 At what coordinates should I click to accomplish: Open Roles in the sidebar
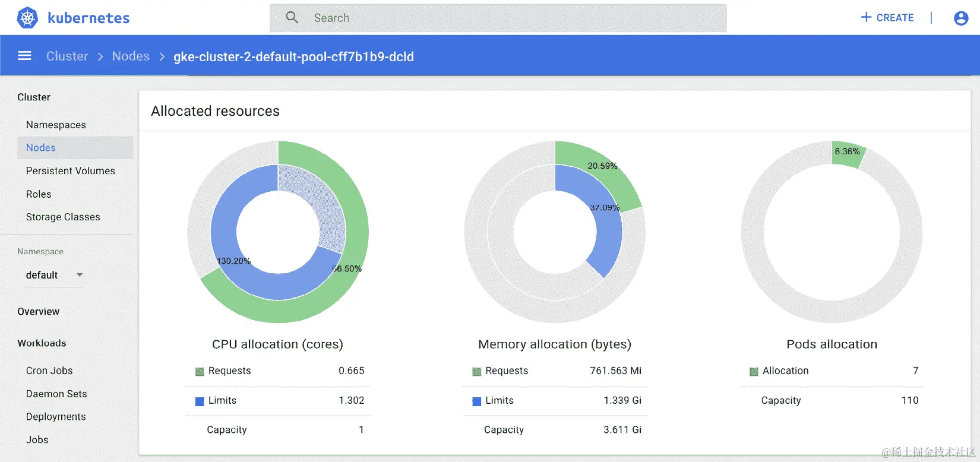pyautogui.click(x=39, y=194)
